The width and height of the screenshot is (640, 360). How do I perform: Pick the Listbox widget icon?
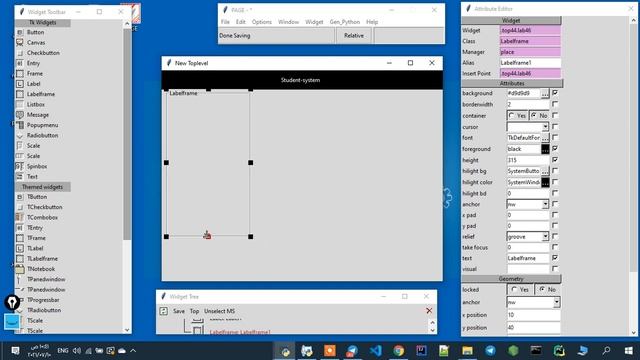pyautogui.click(x=20, y=104)
